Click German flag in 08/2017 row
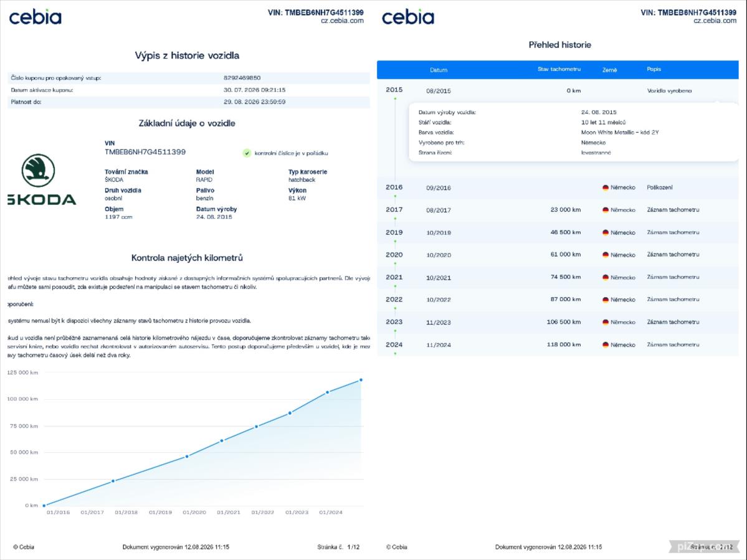The image size is (747, 560). (606, 210)
